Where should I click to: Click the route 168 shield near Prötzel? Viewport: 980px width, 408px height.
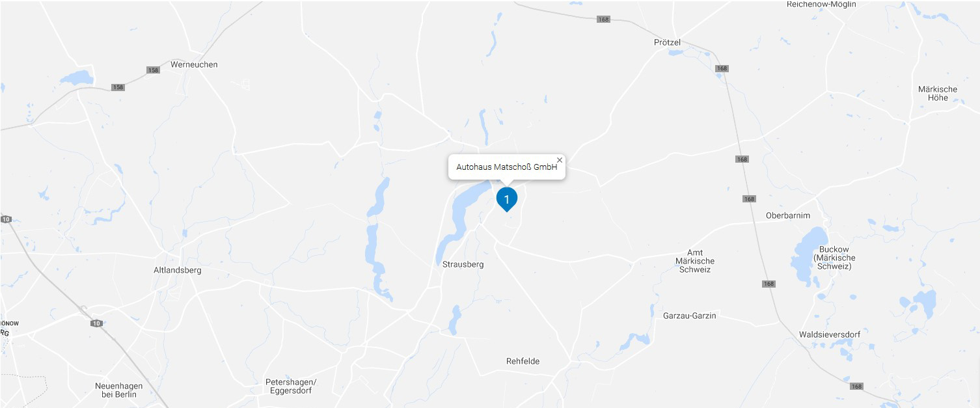[x=722, y=68]
